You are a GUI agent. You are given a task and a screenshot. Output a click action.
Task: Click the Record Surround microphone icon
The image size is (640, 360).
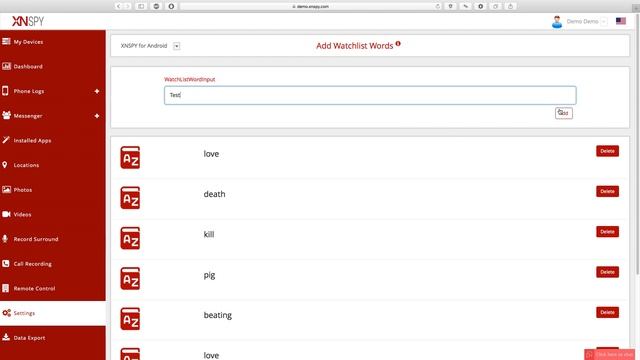(5, 239)
